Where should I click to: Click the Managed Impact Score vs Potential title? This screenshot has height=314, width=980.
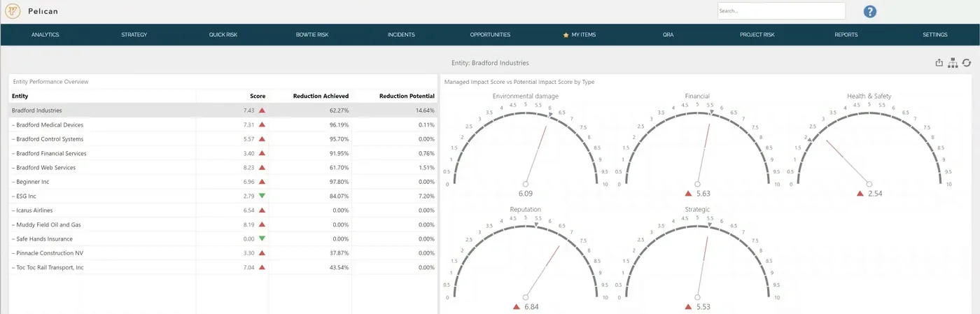[519, 82]
